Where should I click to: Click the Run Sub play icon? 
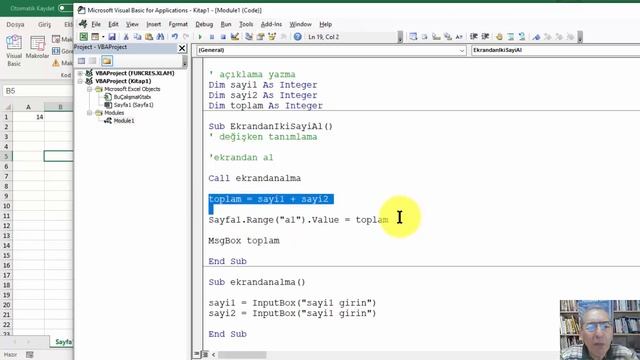200,37
